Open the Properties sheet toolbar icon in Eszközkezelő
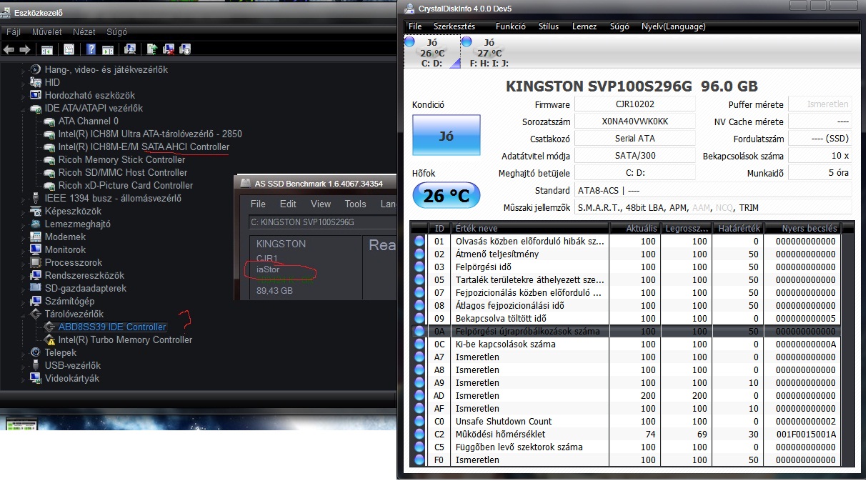 [x=69, y=49]
